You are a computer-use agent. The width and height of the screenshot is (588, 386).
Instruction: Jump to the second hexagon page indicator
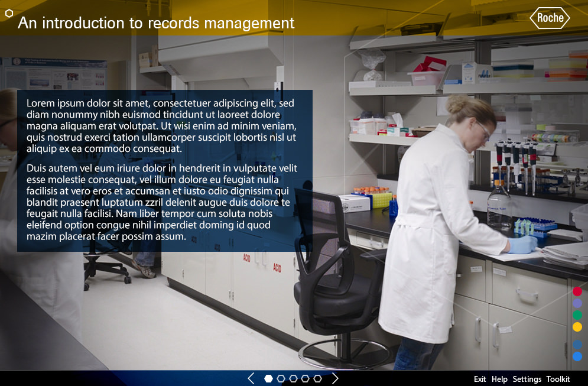[x=281, y=378]
